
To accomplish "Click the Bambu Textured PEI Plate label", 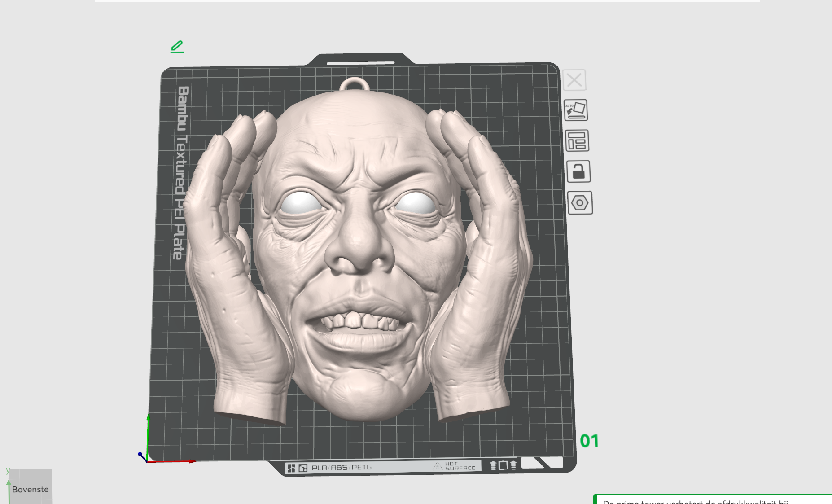I will pyautogui.click(x=180, y=173).
